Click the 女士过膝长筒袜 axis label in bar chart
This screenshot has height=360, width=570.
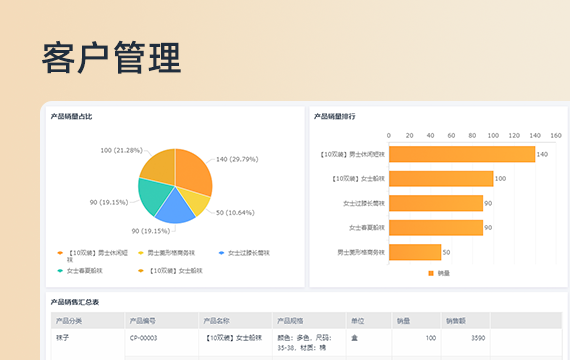[364, 203]
